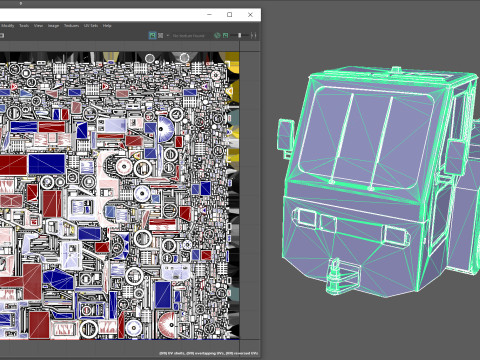
Task: Toggle the checker pattern display icon
Action: point(161,35)
